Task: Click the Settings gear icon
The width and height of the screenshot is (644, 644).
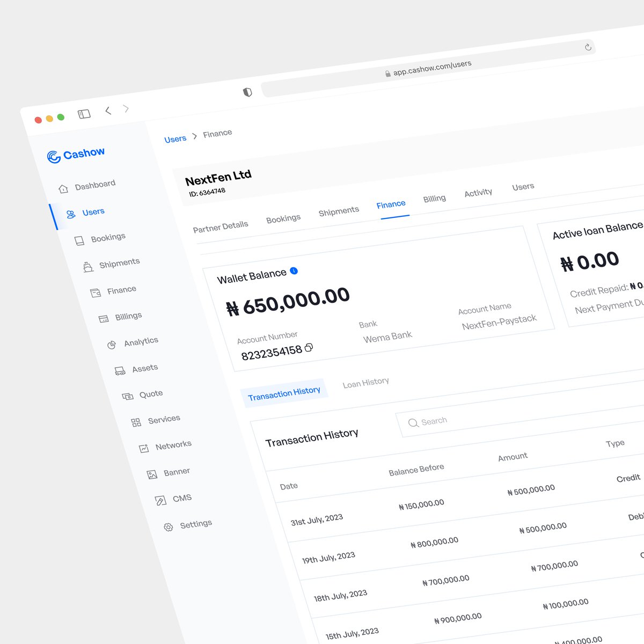Action: [x=169, y=527]
